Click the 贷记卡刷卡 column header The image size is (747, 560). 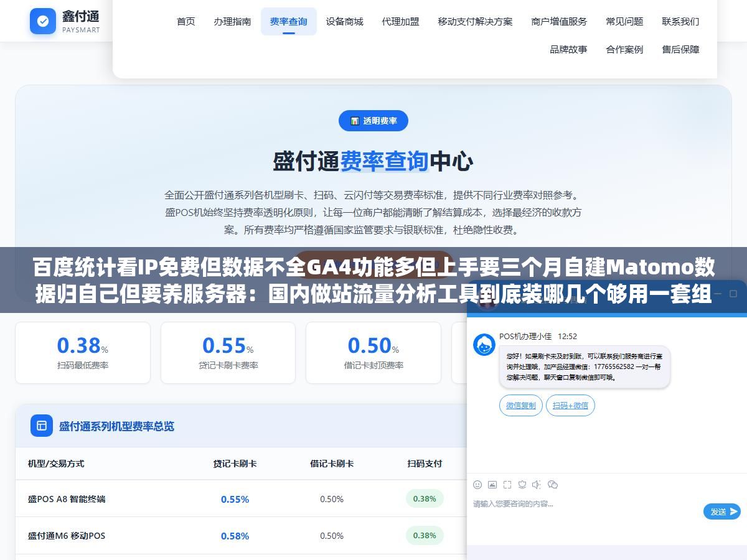(x=235, y=464)
